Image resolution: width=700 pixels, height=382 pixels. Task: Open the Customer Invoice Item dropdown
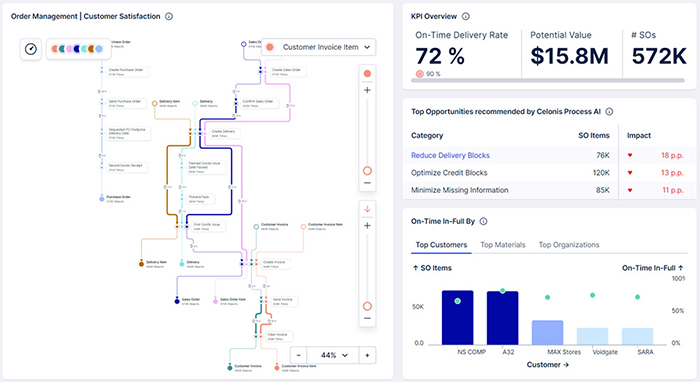click(318, 47)
